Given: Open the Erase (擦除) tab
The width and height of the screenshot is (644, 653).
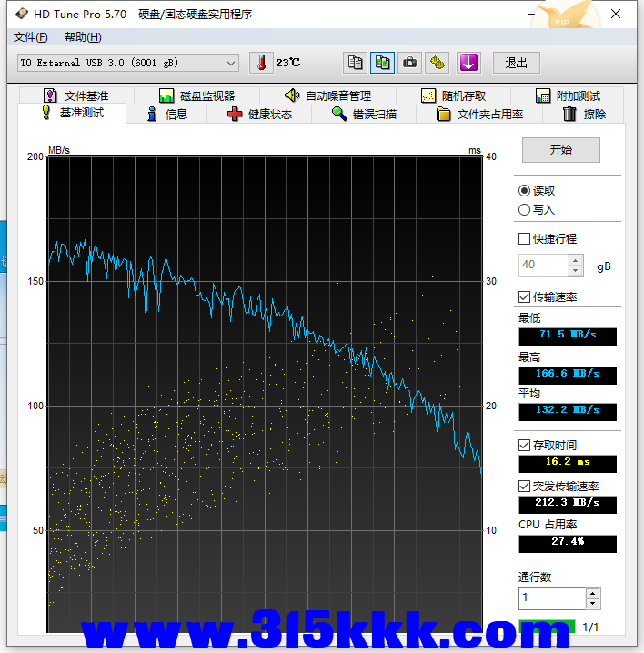Looking at the screenshot, I should click(x=583, y=115).
